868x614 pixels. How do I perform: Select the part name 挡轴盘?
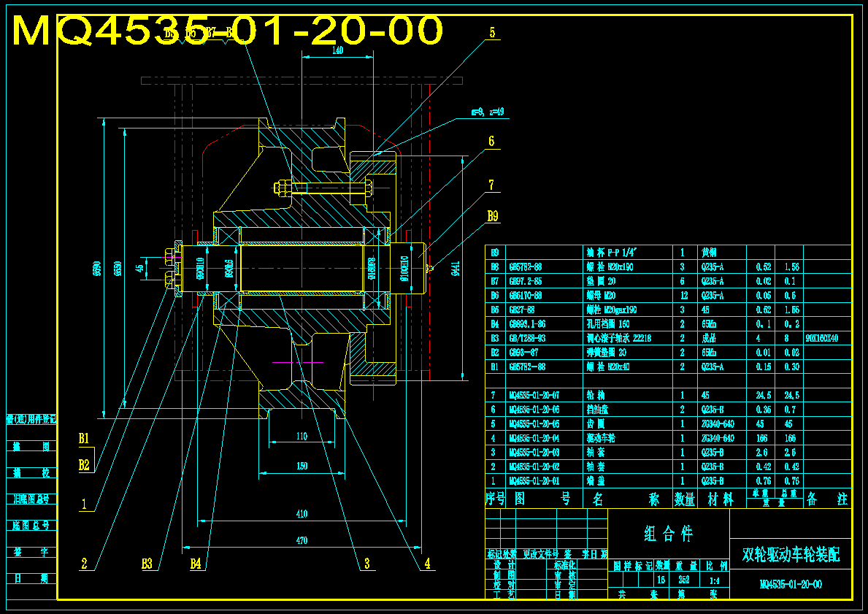(x=597, y=410)
